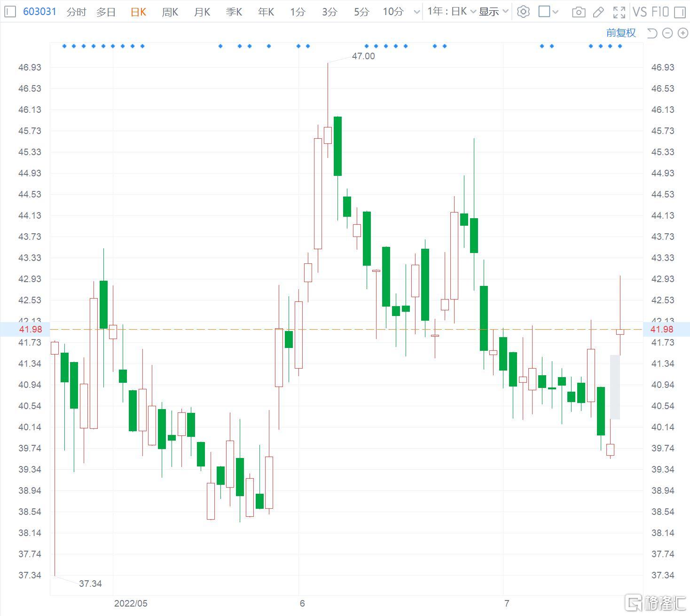Open 显示 display options dropdown
The image size is (690, 616).
click(x=494, y=12)
